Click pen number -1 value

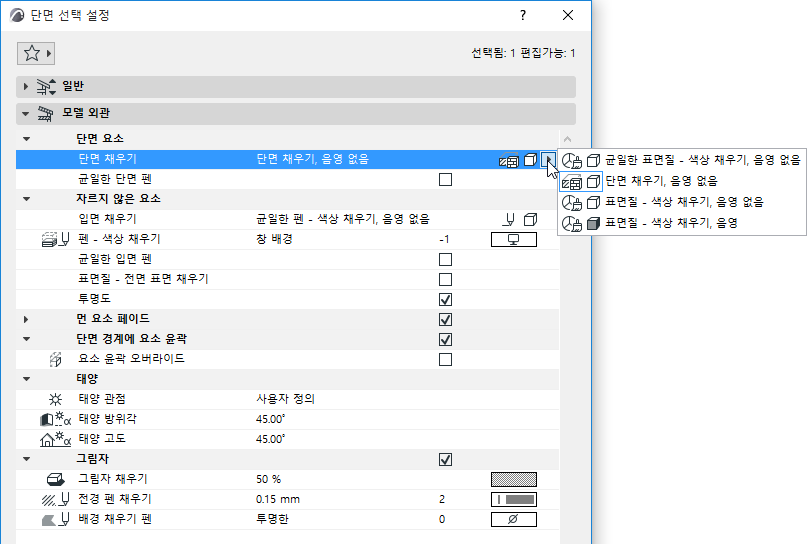click(444, 239)
